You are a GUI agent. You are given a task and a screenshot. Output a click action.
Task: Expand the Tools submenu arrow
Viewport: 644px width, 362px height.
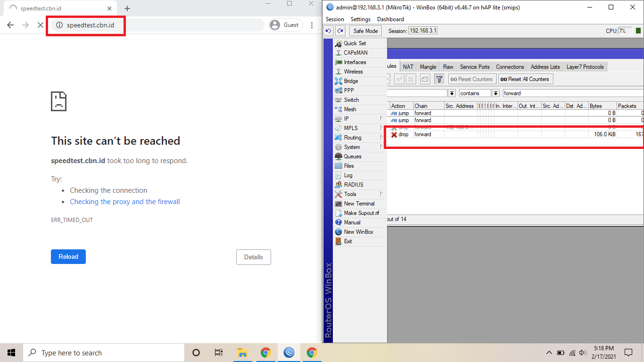pos(382,194)
